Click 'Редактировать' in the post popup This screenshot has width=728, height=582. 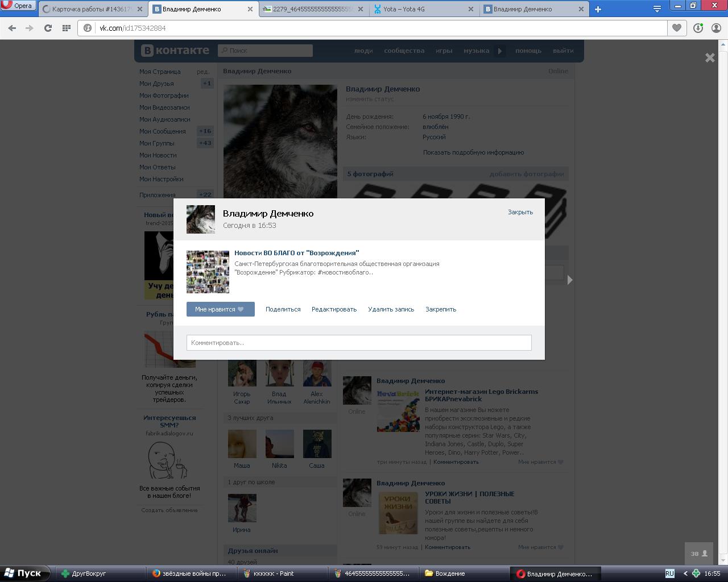tap(334, 309)
